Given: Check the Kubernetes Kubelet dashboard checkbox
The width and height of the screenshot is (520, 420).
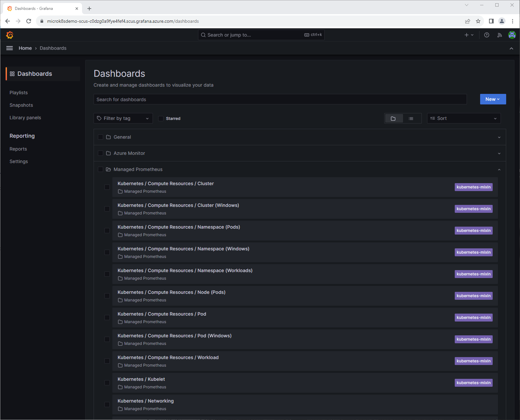Looking at the screenshot, I should tap(107, 383).
